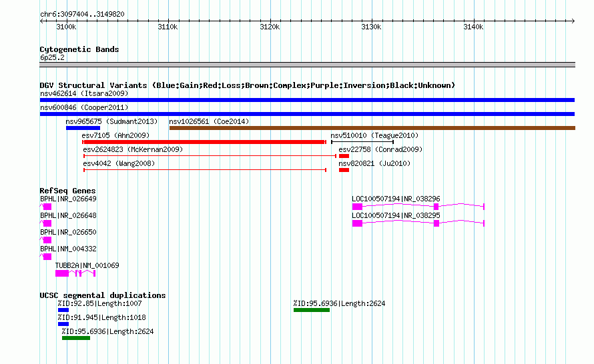Click the small red block under esv22758
The height and width of the screenshot is (364, 594).
pyautogui.click(x=344, y=156)
